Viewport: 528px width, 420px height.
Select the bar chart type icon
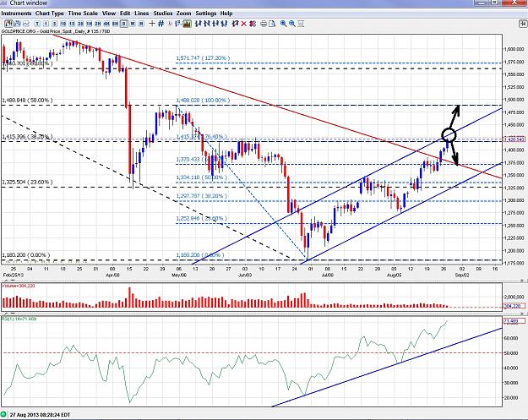pos(19,24)
